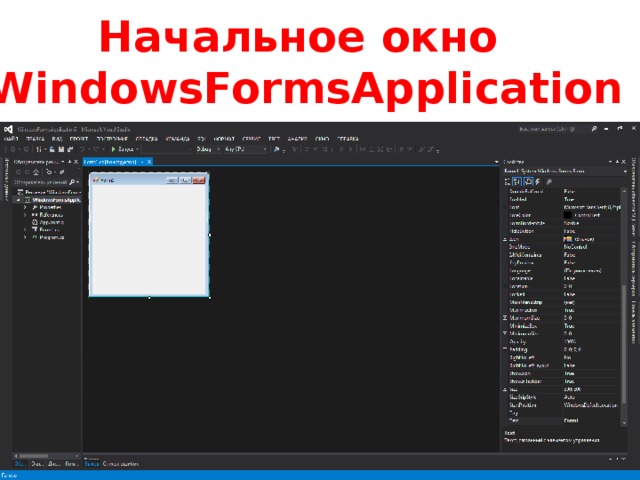Click the Properties panel vertical scrollbar
Viewport: 640px width, 480px height.
(624, 307)
